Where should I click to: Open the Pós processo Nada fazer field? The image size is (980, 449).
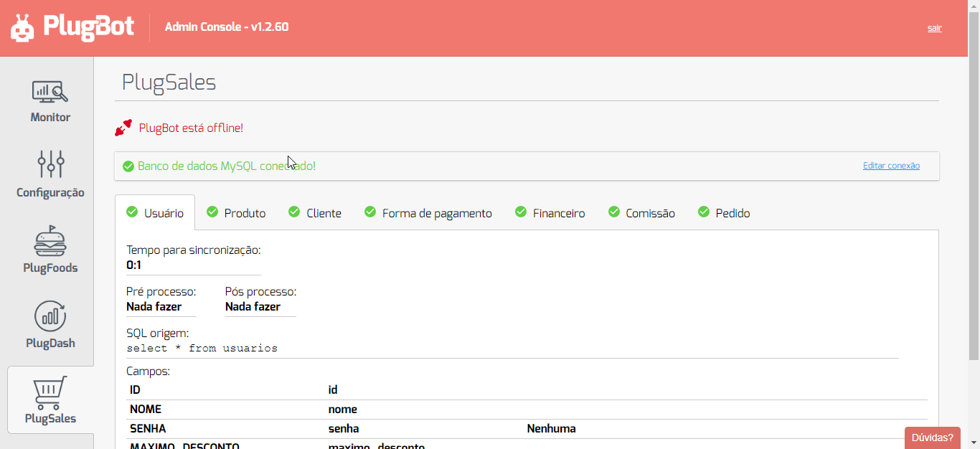[x=260, y=307]
